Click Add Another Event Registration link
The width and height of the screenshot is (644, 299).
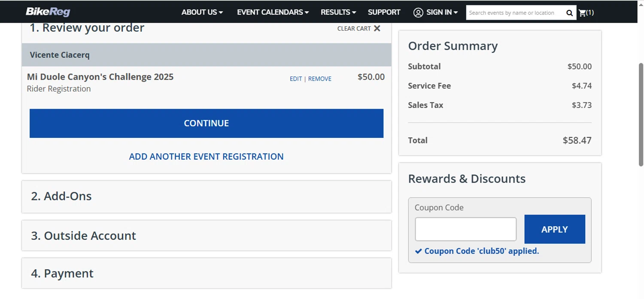tap(207, 156)
